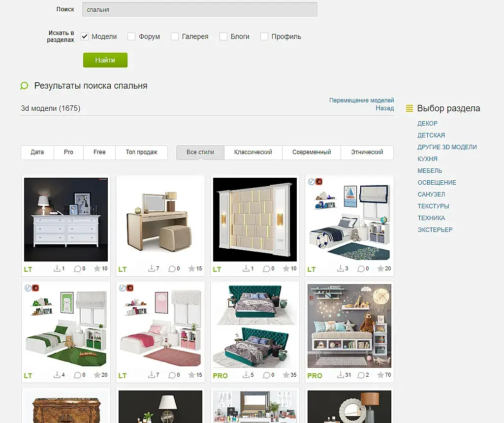
Task: Open the green kids bedroom thumbnail
Action: click(66, 326)
